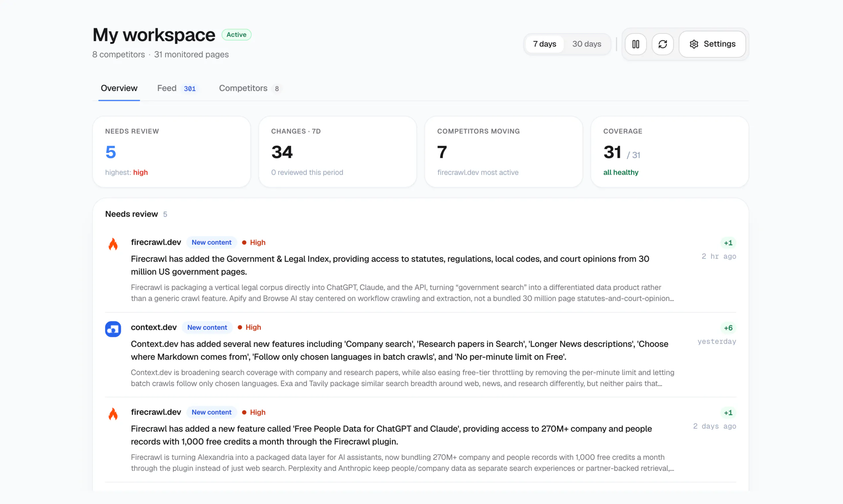Image resolution: width=843 pixels, height=504 pixels.
Task: Open the Context.dev new features headline
Action: pos(399,350)
